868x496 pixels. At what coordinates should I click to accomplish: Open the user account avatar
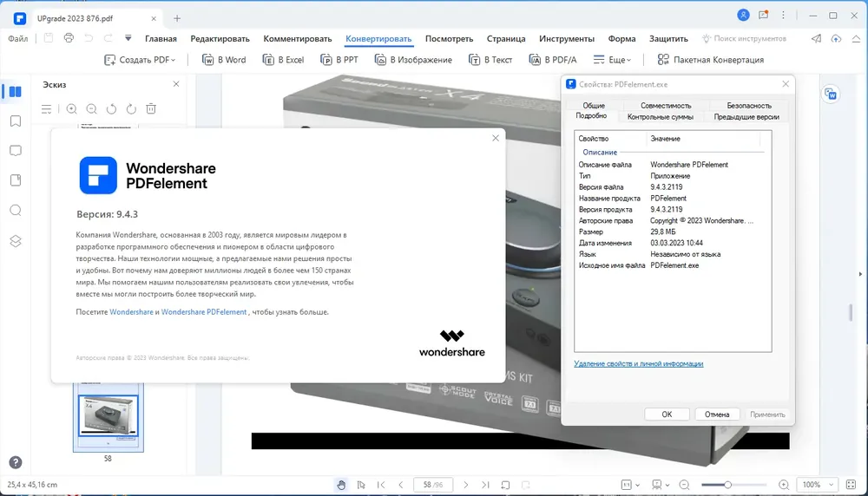click(x=744, y=16)
